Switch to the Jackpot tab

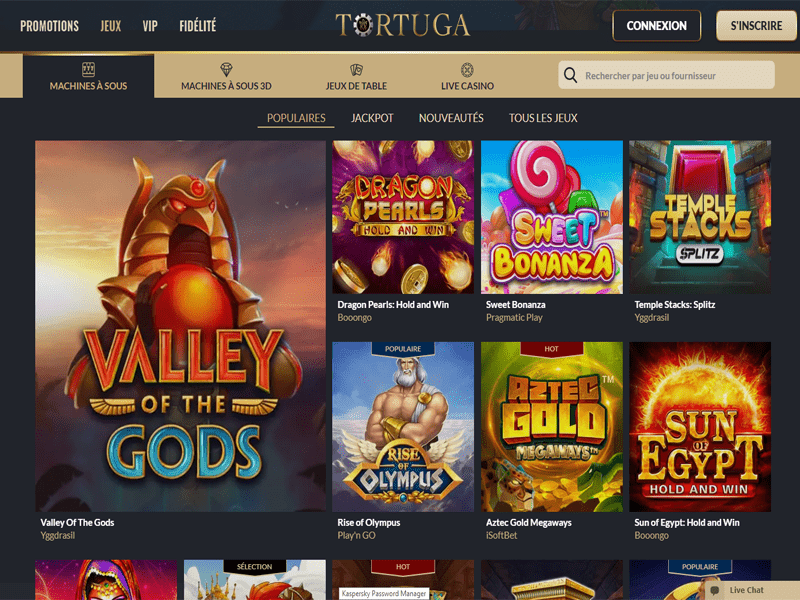pyautogui.click(x=372, y=118)
